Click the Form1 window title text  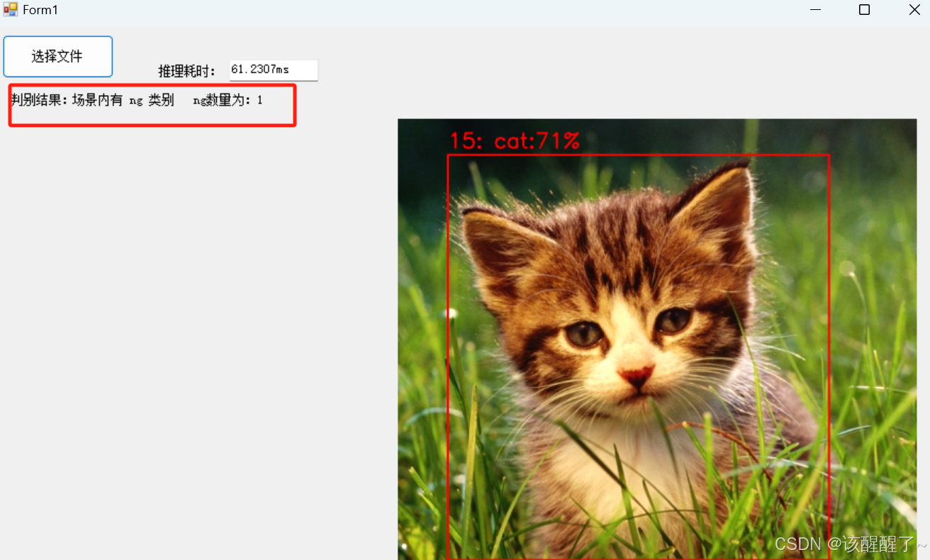(40, 10)
